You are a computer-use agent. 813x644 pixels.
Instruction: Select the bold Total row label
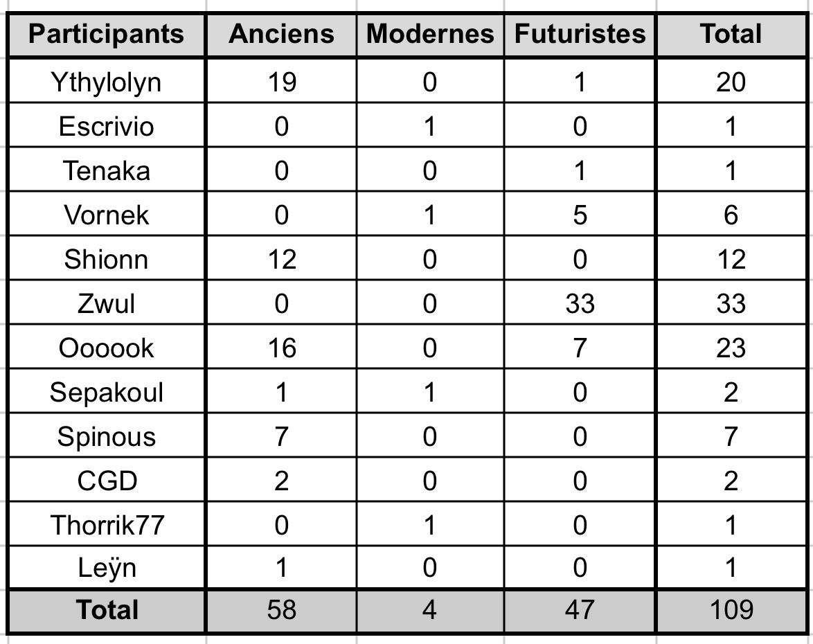coord(107,610)
